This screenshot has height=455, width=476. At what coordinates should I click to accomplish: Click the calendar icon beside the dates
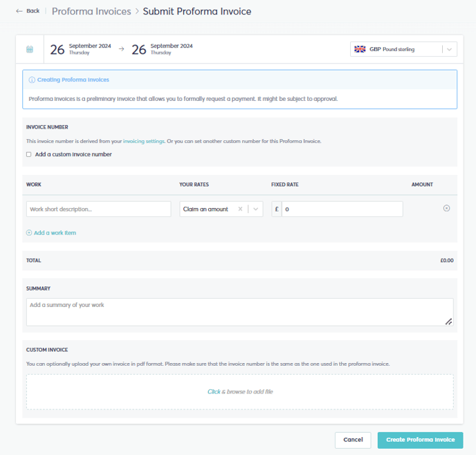click(x=30, y=49)
